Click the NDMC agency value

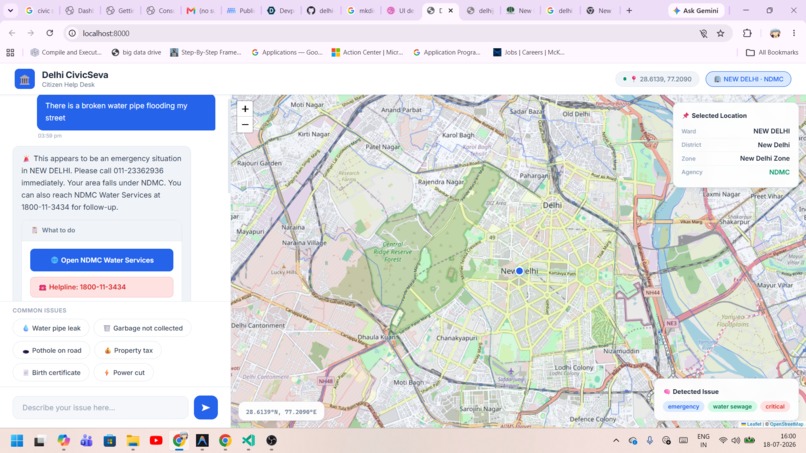(x=779, y=172)
